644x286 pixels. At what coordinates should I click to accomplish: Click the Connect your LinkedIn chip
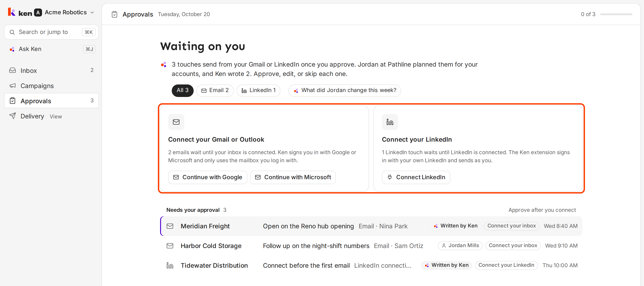tap(506, 265)
